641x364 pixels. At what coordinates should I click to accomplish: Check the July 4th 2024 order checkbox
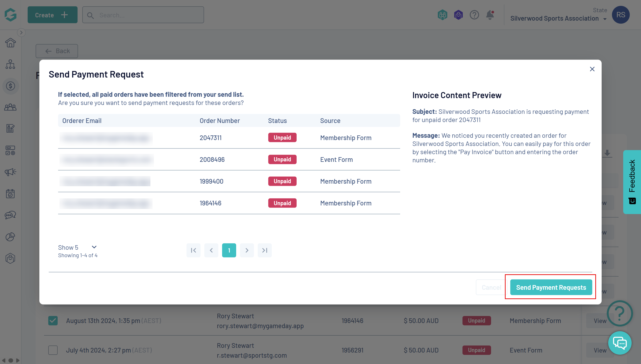[53, 350]
